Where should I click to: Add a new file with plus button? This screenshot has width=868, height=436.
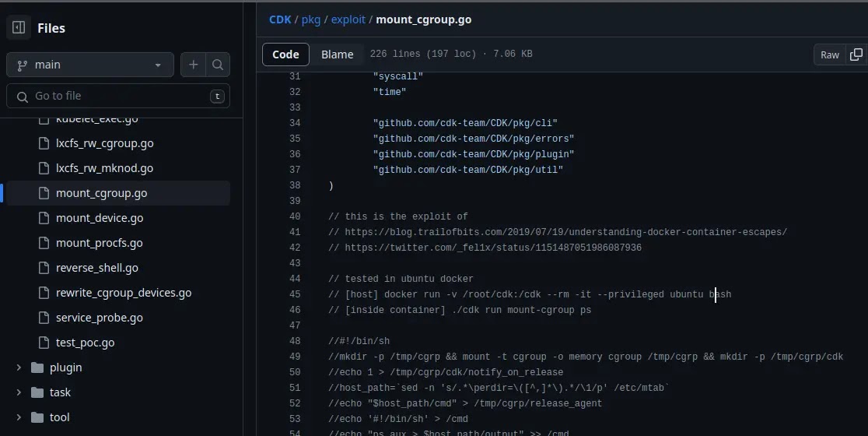click(x=193, y=65)
